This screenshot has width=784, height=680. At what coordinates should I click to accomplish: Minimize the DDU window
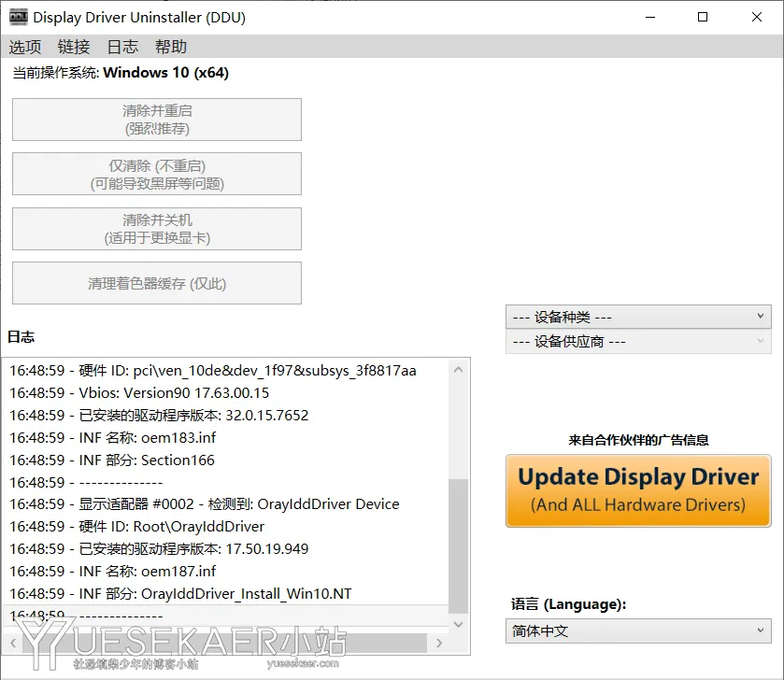[x=650, y=17]
